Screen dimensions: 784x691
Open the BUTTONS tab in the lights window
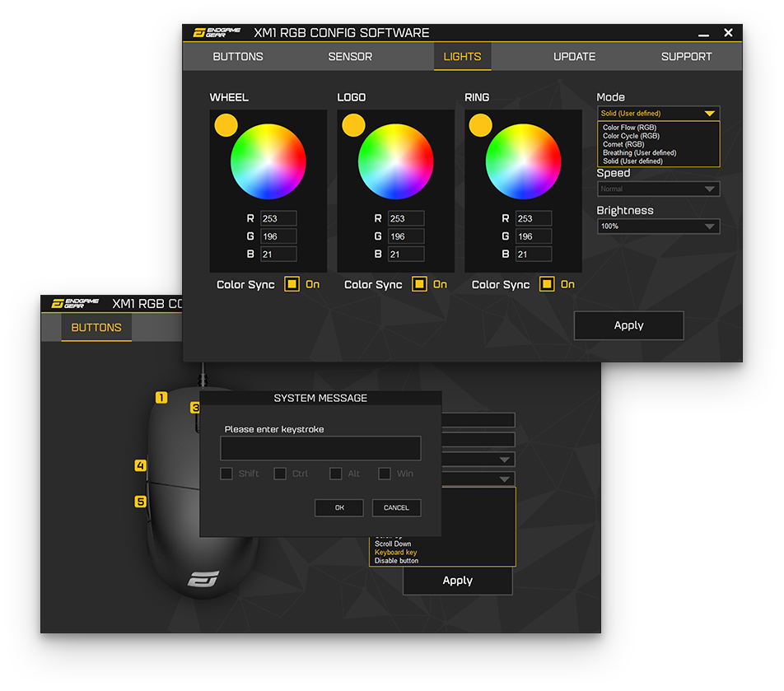pyautogui.click(x=237, y=57)
